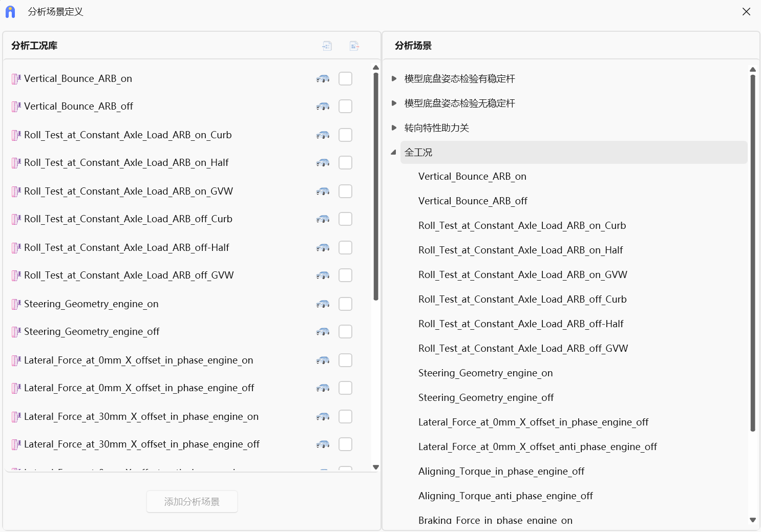Click car icon beside Steering_Geometry_engine_on
Screen dimensions: 761x532
point(323,304)
